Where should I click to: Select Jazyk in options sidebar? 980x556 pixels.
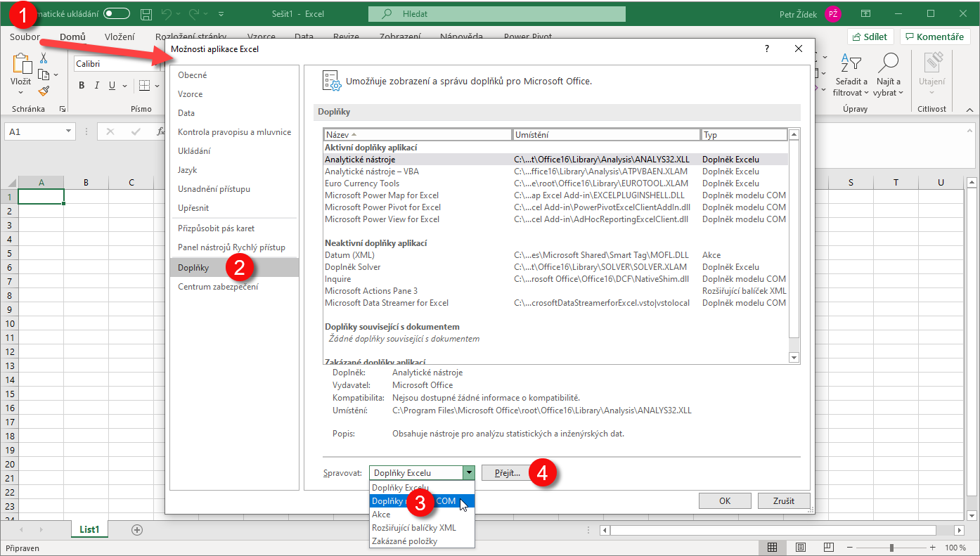(x=234, y=170)
